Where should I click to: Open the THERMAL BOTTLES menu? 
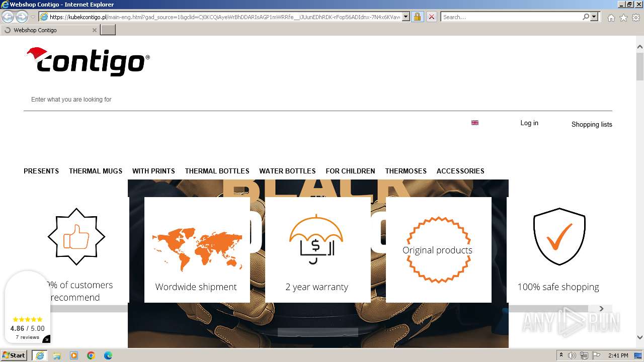pos(217,171)
